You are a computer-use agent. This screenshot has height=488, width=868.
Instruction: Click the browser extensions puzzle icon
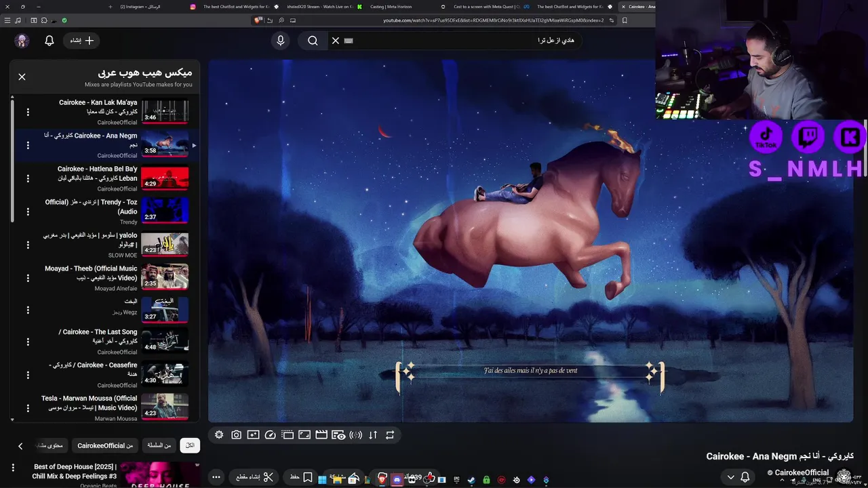[x=44, y=20]
